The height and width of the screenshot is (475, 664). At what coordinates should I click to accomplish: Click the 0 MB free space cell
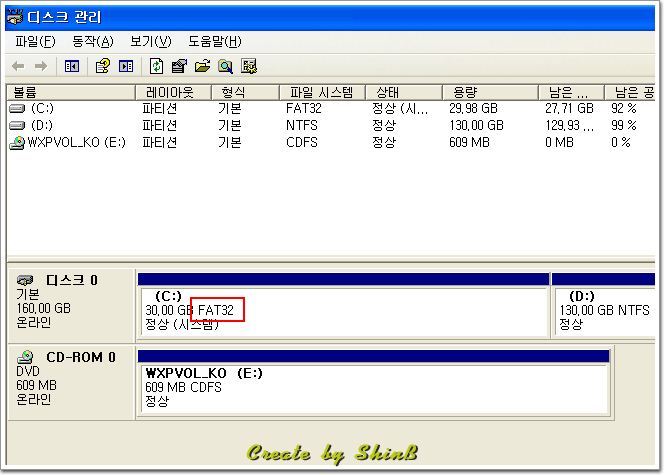[x=559, y=142]
